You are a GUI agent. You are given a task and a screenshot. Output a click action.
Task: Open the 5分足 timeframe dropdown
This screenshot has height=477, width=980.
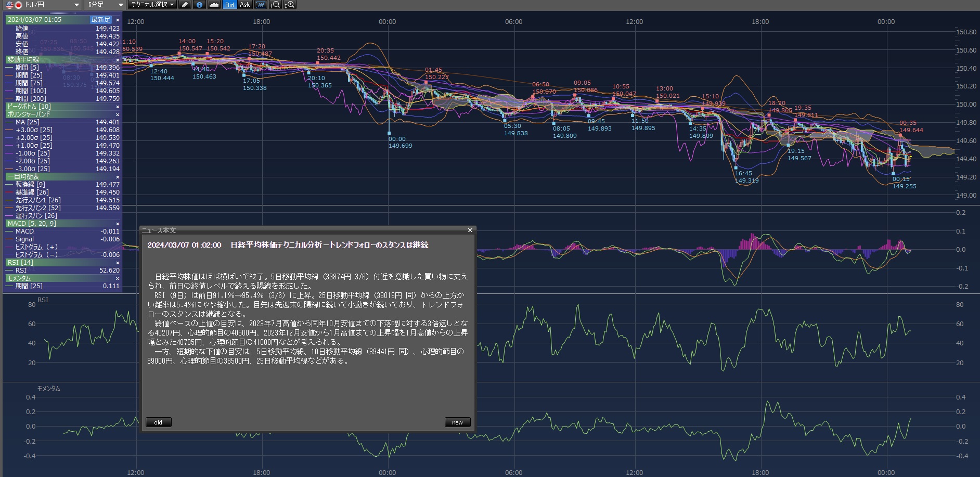pyautogui.click(x=105, y=5)
